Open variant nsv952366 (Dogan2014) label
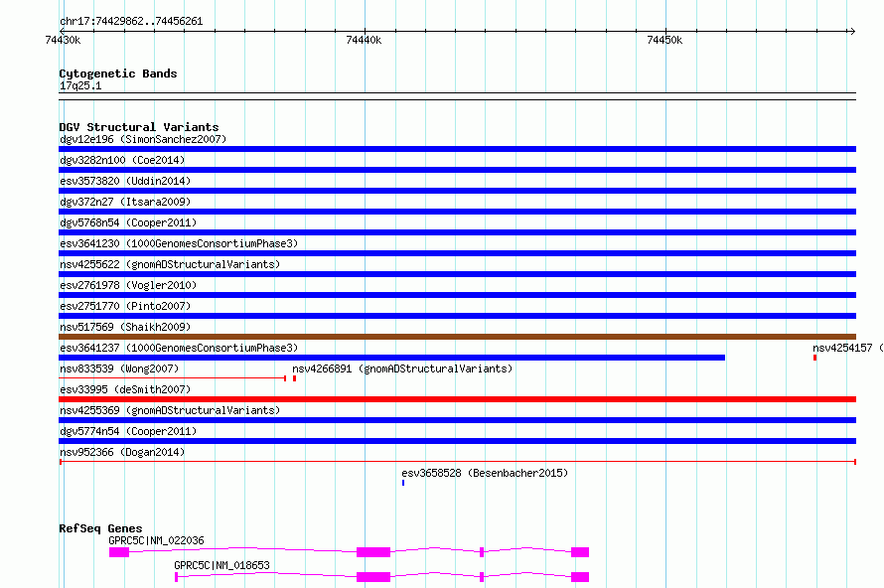 [122, 452]
